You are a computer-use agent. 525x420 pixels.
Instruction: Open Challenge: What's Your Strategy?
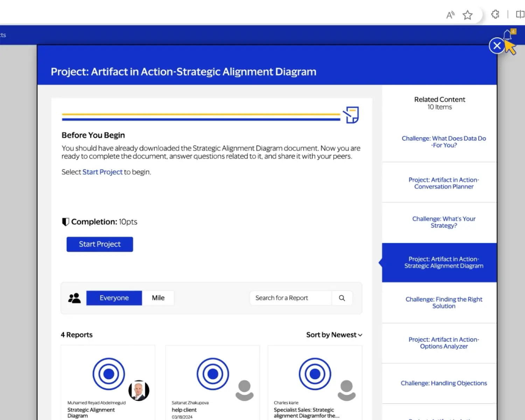pos(444,222)
